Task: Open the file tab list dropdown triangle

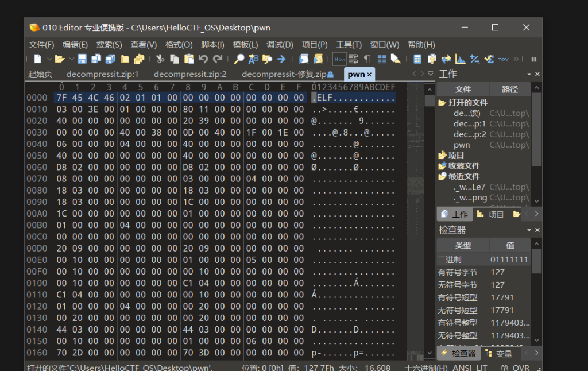Action: point(431,74)
